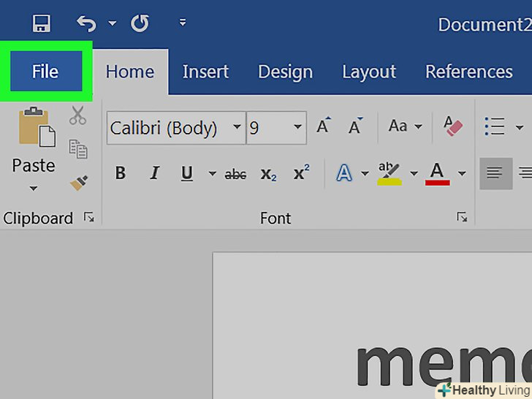
Task: Open underline style dropdown arrow
Action: tap(212, 173)
